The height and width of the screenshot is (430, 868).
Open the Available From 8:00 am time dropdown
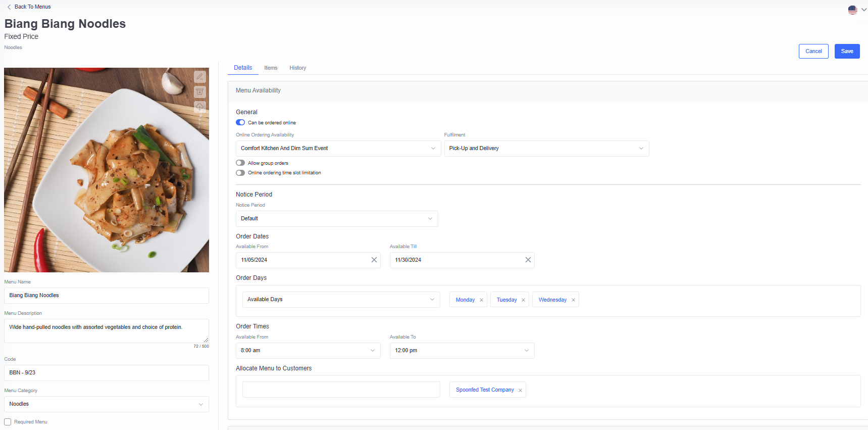(x=308, y=351)
